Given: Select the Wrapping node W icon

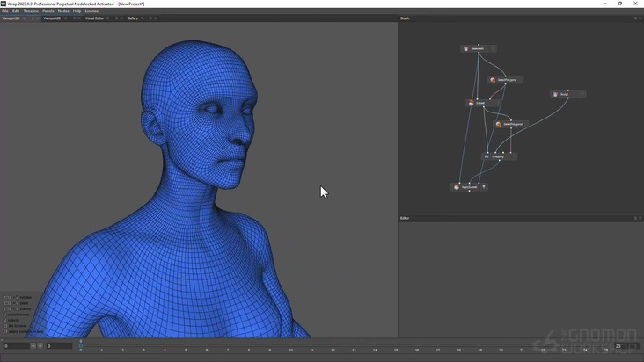Looking at the screenshot, I should click(x=487, y=156).
